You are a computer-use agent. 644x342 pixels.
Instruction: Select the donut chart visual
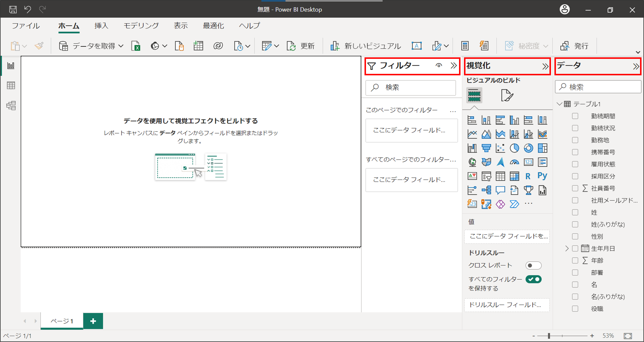coord(528,148)
